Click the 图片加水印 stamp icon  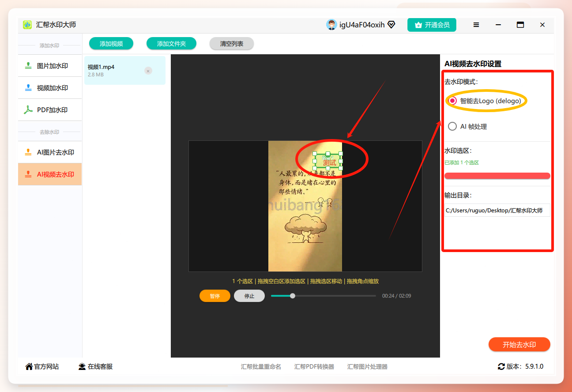[x=28, y=66]
